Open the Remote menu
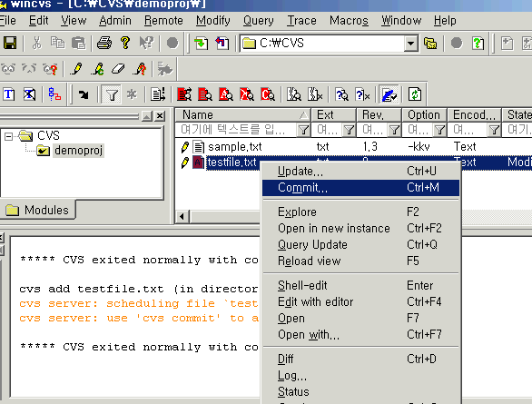Image resolution: width=532 pixels, height=404 pixels. 163,21
